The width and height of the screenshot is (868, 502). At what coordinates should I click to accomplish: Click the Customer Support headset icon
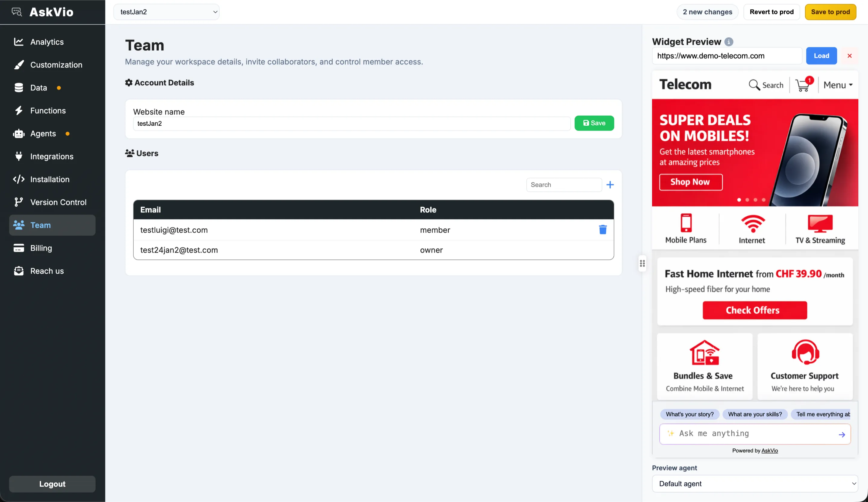click(805, 352)
